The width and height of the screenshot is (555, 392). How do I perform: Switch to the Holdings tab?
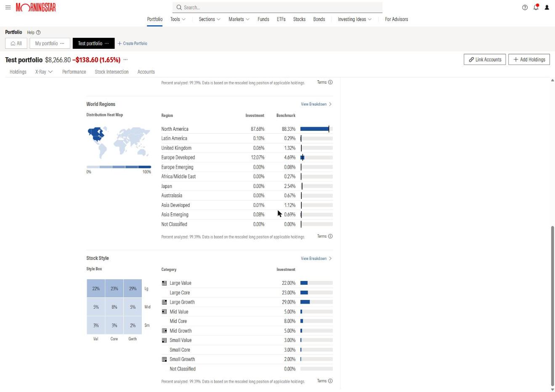tap(18, 72)
